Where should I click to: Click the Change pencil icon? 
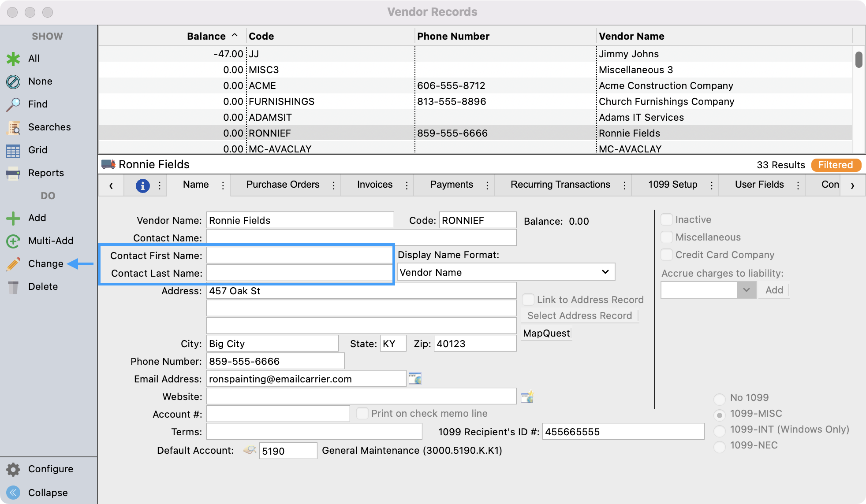point(13,264)
